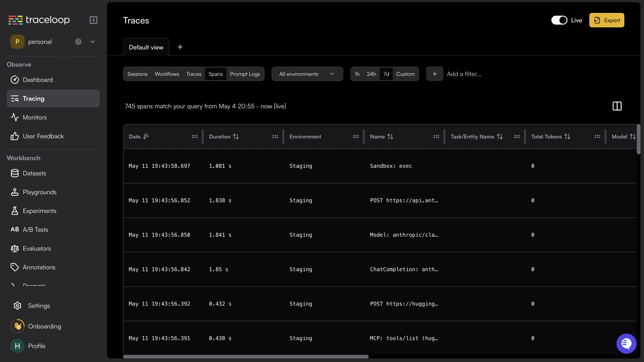Open the 'POST https://hugging…' span
The width and height of the screenshot is (644, 362).
[380, 304]
